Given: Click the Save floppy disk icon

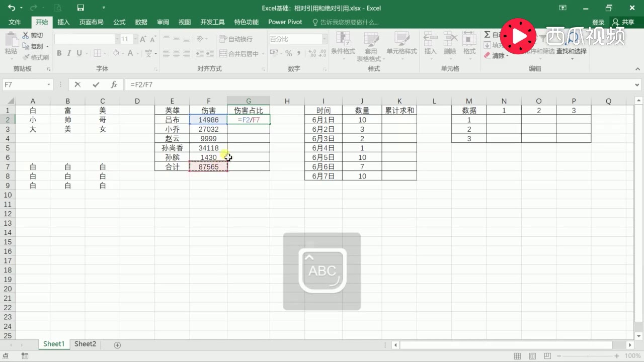Looking at the screenshot, I should coord(80,8).
